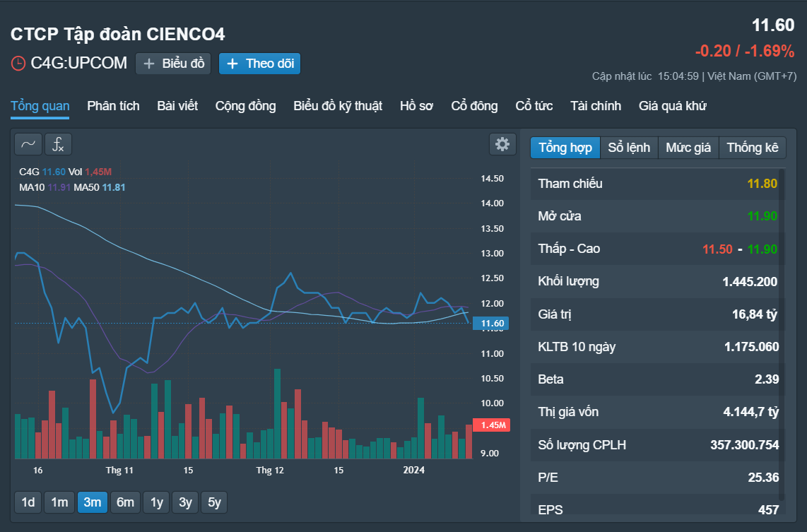Viewport: 807px width, 532px height.
Task: Open the Bài viết tab
Action: coord(177,106)
